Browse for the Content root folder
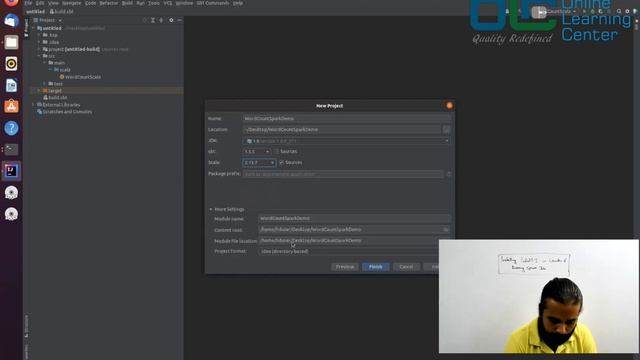640x360 pixels. point(446,229)
